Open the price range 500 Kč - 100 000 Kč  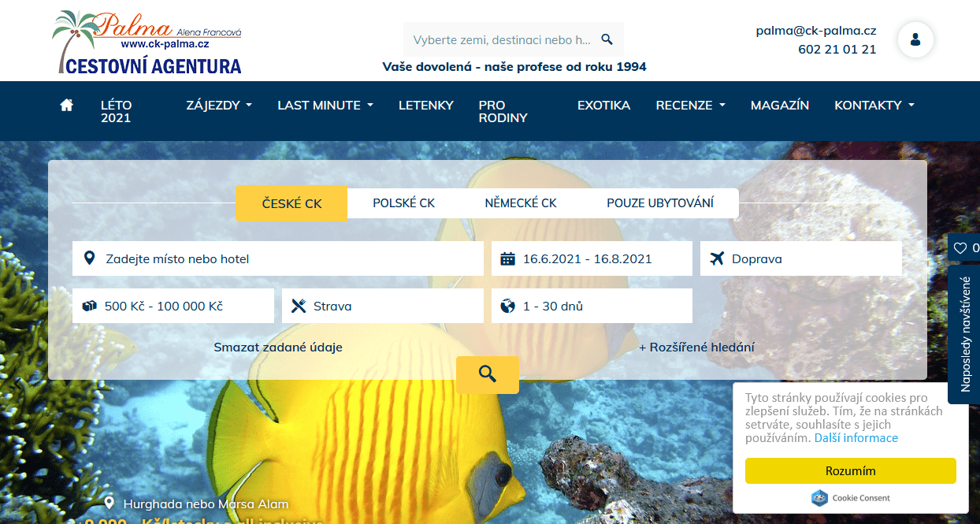tap(173, 306)
